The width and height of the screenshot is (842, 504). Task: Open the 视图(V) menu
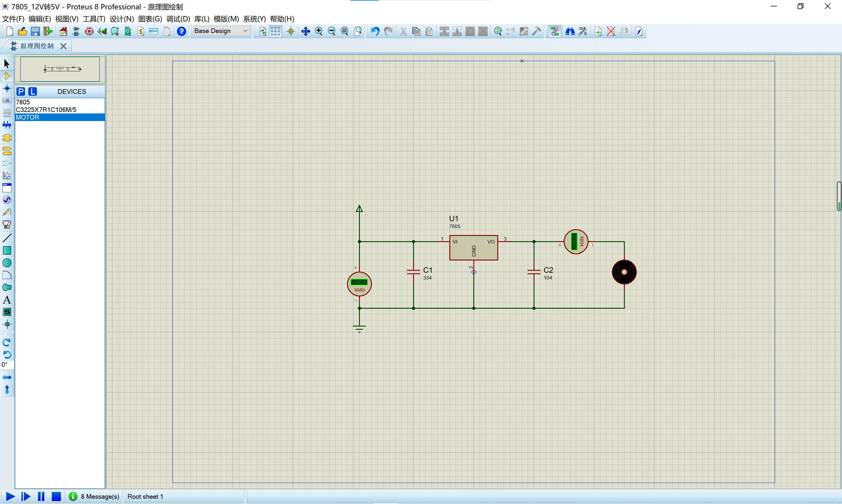tap(67, 19)
